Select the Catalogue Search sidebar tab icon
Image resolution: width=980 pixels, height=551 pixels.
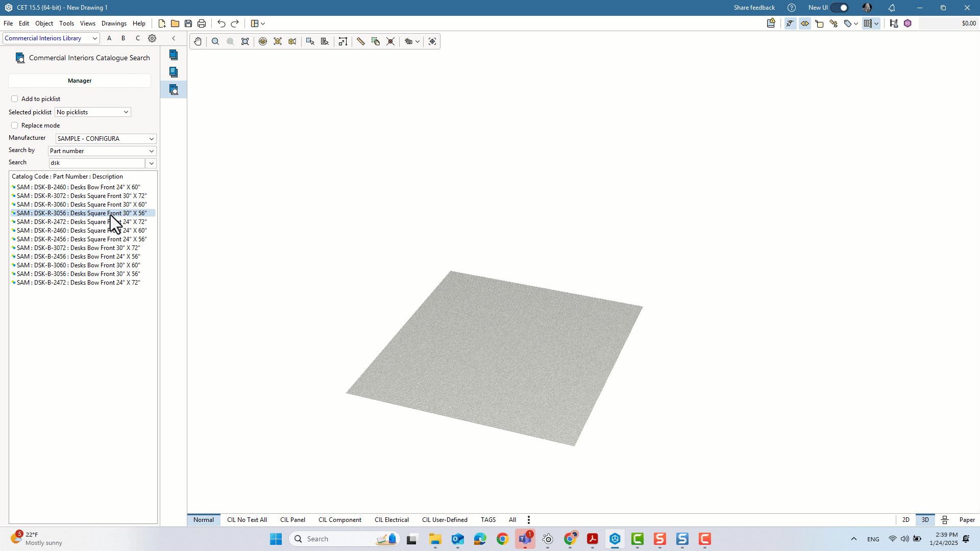click(174, 90)
